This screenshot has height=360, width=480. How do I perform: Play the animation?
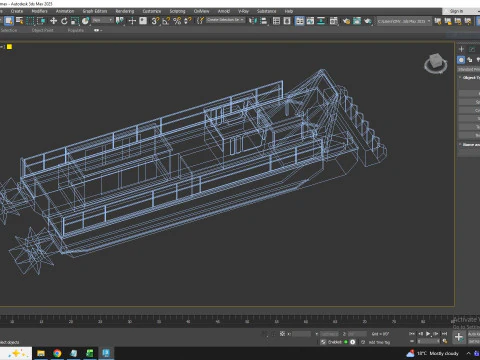[428, 333]
